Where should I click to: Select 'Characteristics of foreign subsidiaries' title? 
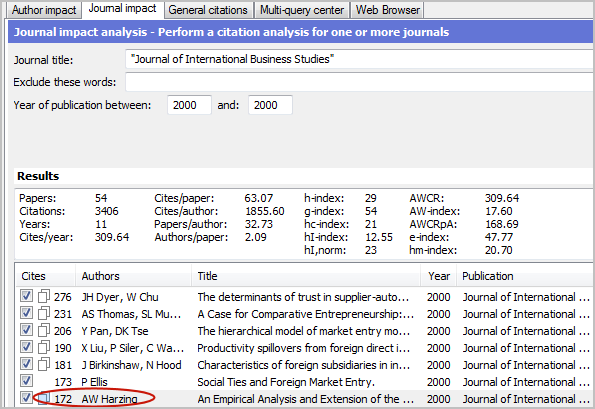pos(304,365)
